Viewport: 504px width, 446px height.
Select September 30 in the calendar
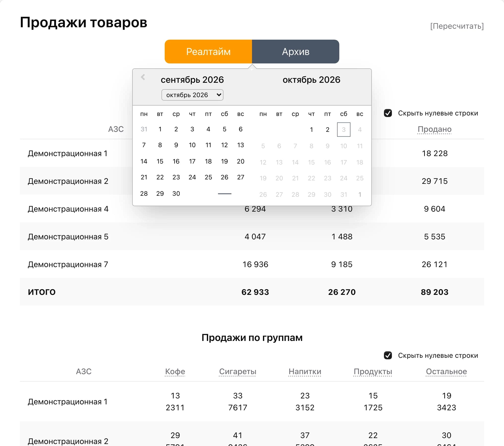click(x=176, y=194)
